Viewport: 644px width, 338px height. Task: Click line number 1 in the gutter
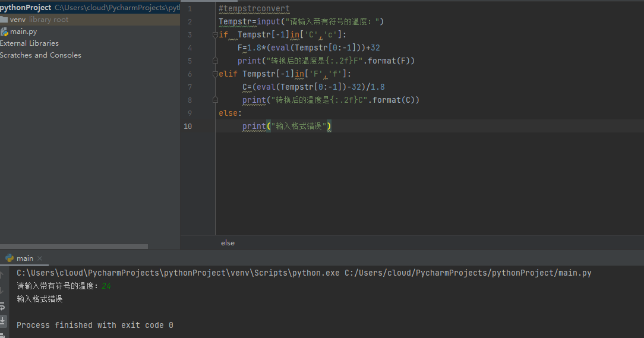[190, 9]
